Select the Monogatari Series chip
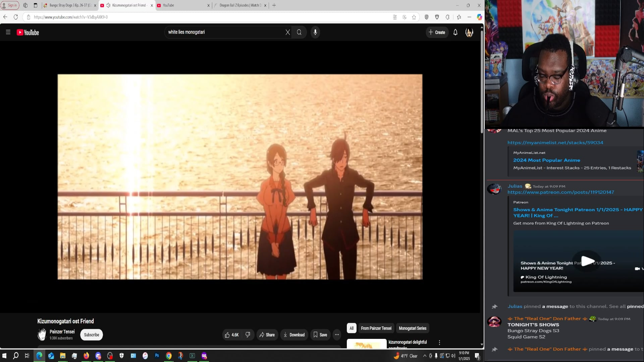The height and width of the screenshot is (362, 644). click(x=413, y=328)
